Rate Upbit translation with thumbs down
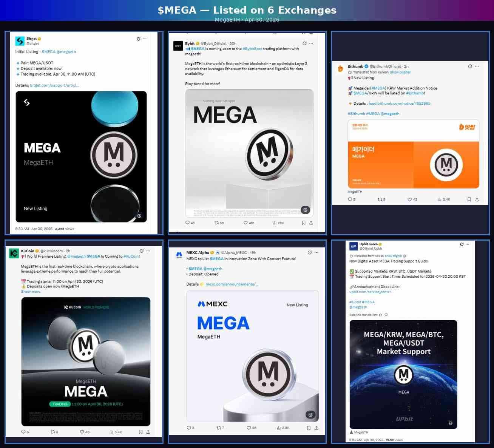 pyautogui.click(x=386, y=315)
